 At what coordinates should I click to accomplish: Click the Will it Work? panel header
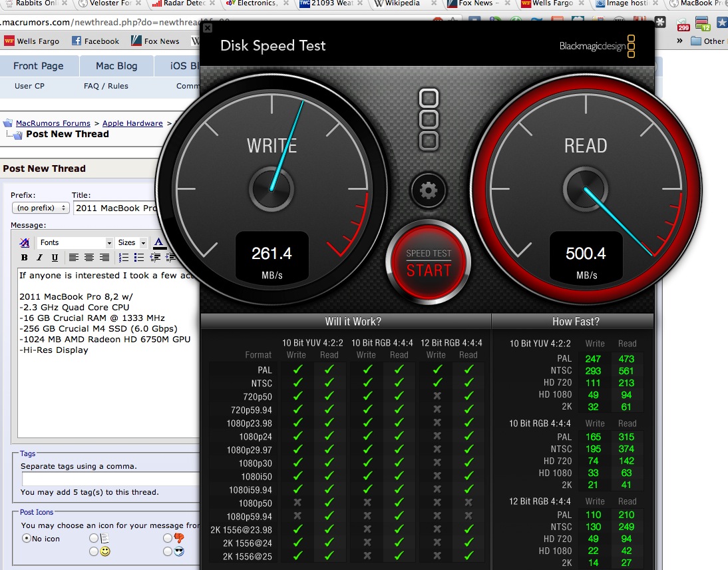point(346,322)
